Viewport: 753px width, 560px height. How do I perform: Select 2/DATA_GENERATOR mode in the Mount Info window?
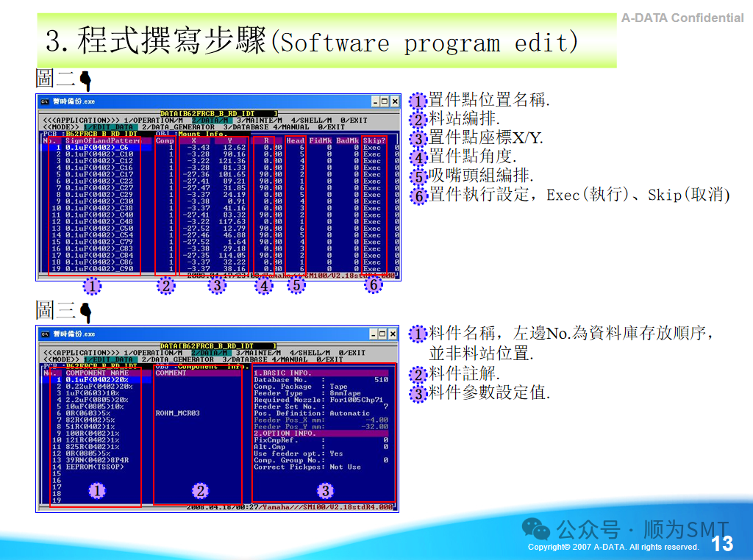(178, 127)
